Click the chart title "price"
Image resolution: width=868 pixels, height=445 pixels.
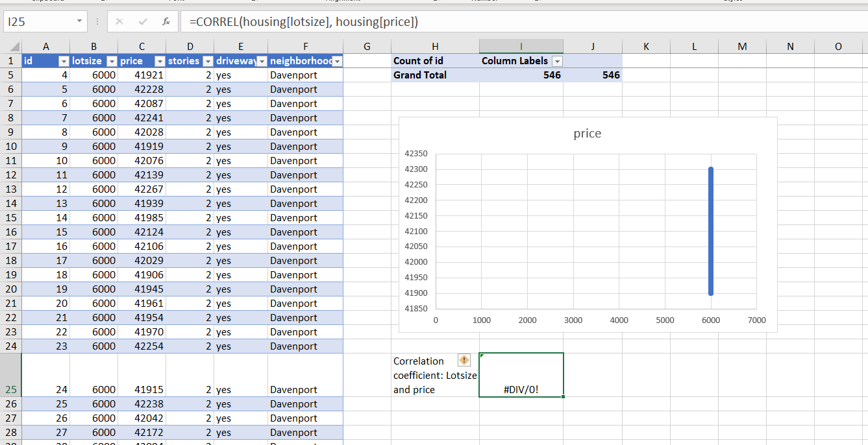(587, 134)
